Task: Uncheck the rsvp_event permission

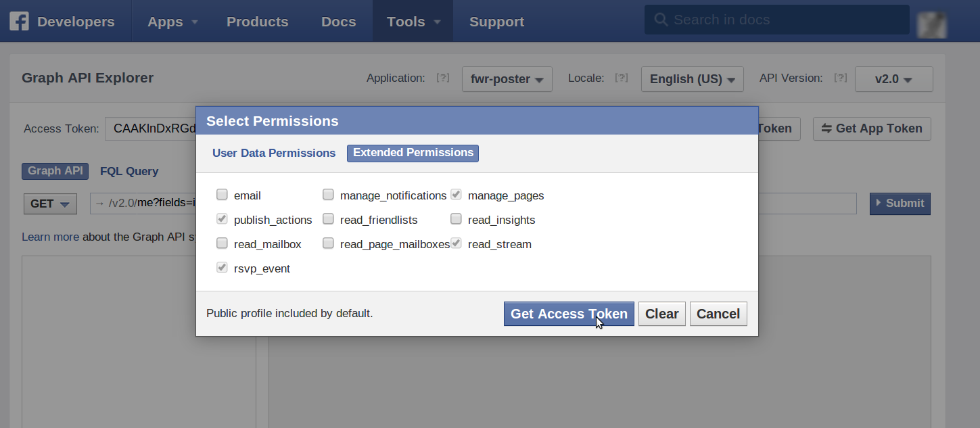Action: point(222,268)
